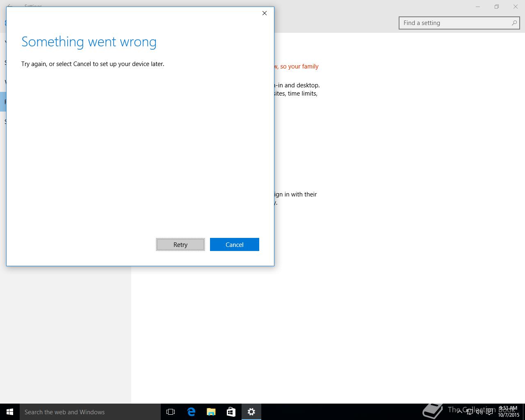Minimize the Settings window
This screenshot has width=525, height=420.
click(478, 7)
